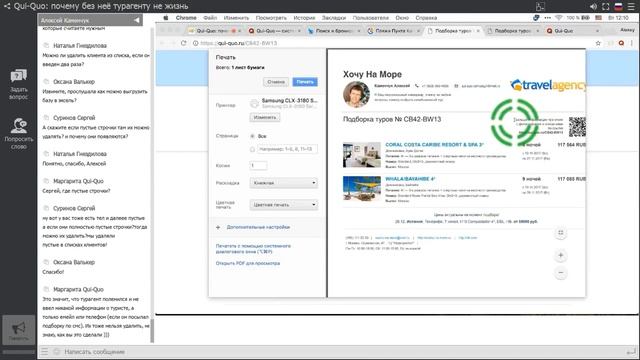
Task: Switch to the 'Пляжи Пунта Ка' tab
Action: point(393,31)
